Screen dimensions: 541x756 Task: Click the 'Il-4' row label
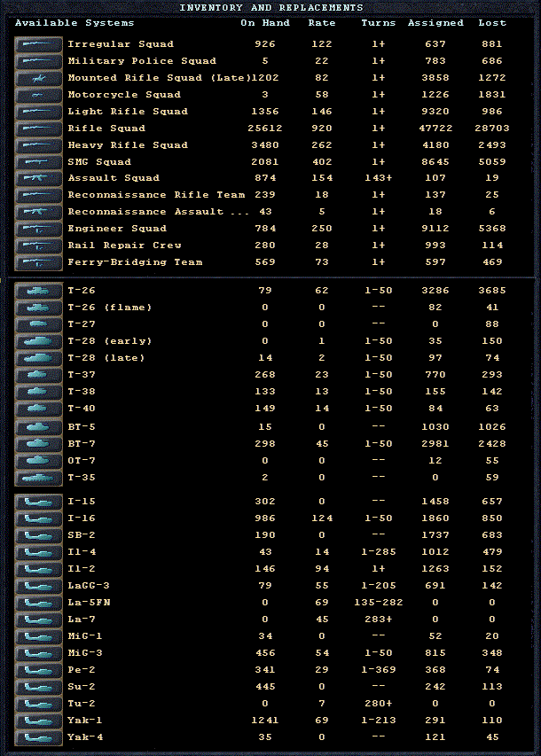point(82,552)
